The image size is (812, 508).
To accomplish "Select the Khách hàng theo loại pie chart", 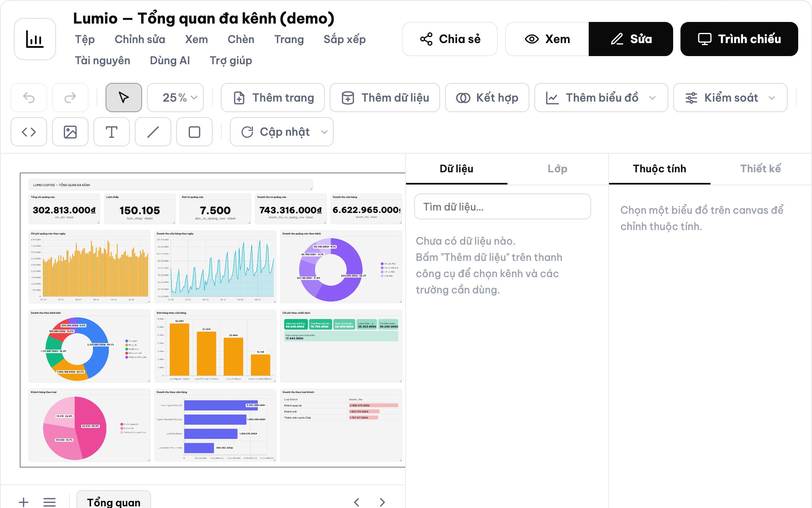I will pos(89,425).
